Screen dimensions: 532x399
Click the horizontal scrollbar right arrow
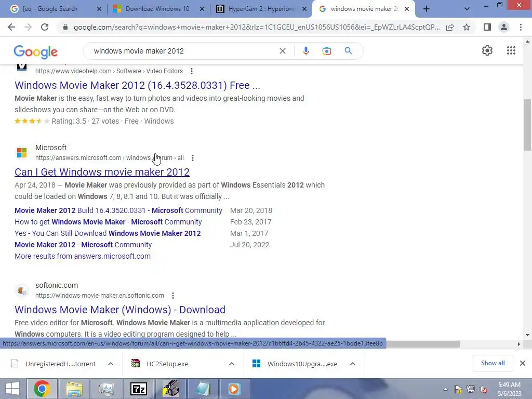click(x=518, y=344)
